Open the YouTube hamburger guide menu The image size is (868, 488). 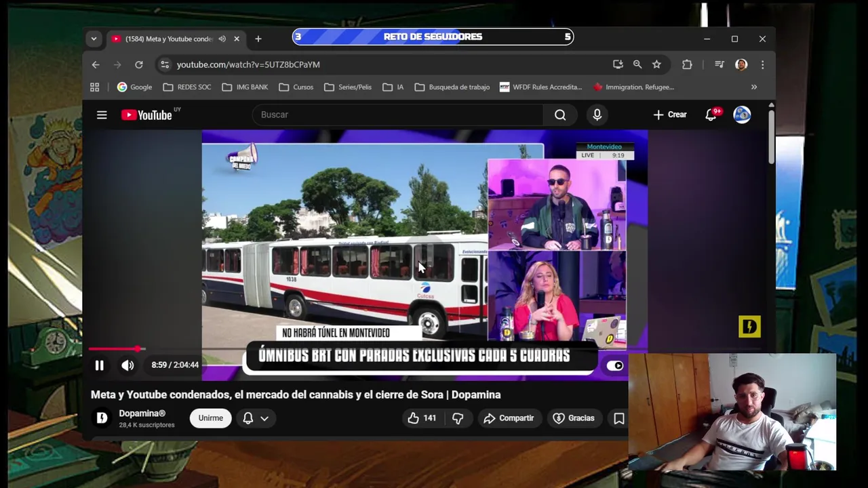pos(102,115)
